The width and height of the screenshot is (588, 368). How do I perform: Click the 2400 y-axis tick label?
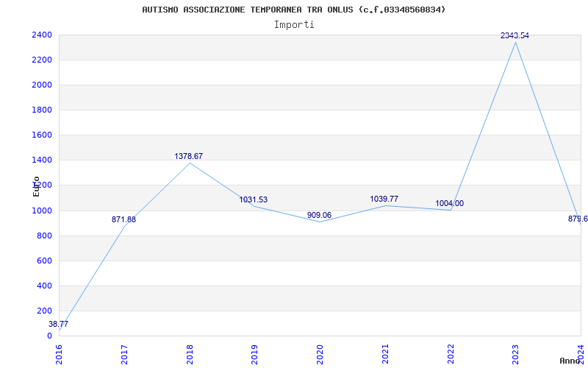pos(42,35)
